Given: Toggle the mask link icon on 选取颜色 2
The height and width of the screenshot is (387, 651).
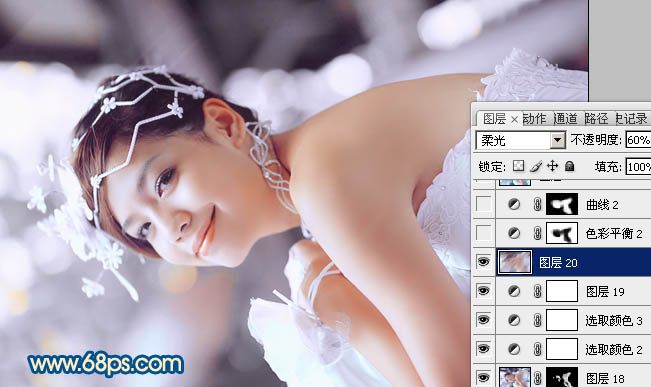Looking at the screenshot, I should 538,349.
